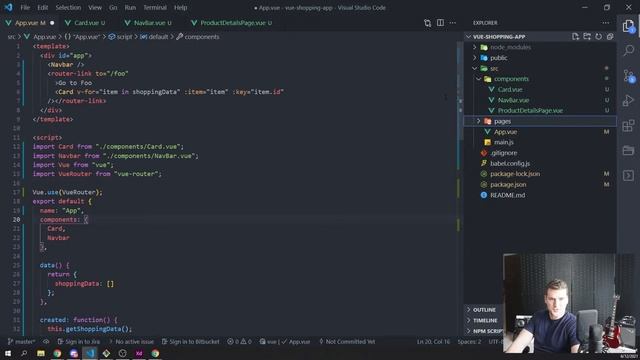Switch to the ProductDetailsPage.vue editor tab
640x360 pixels.
pos(231,23)
